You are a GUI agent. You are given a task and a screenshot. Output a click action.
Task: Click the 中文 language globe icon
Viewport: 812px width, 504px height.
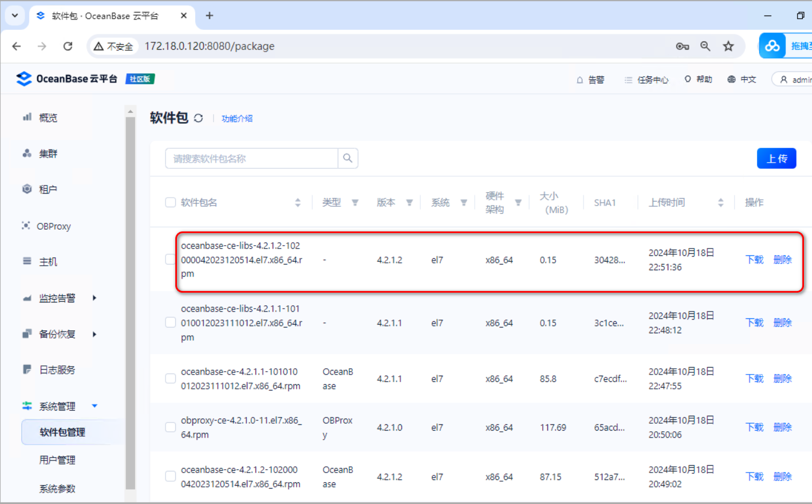tap(731, 79)
